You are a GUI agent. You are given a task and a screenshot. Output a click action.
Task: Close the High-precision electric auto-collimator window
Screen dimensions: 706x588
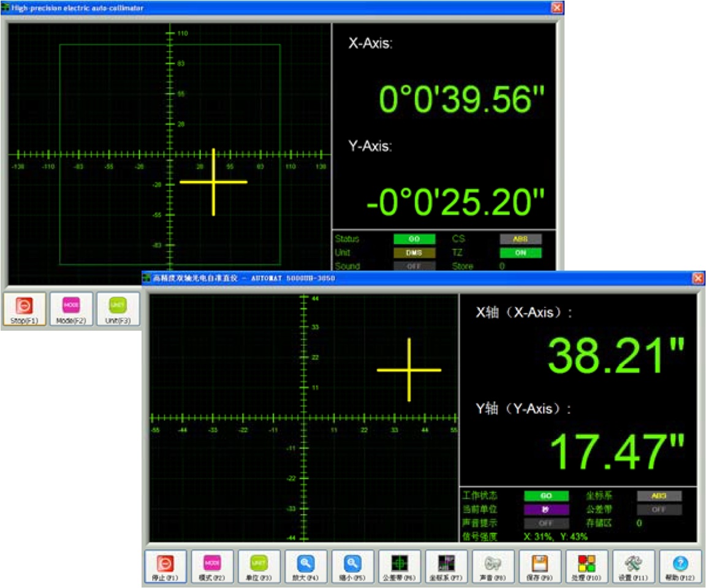pos(556,8)
